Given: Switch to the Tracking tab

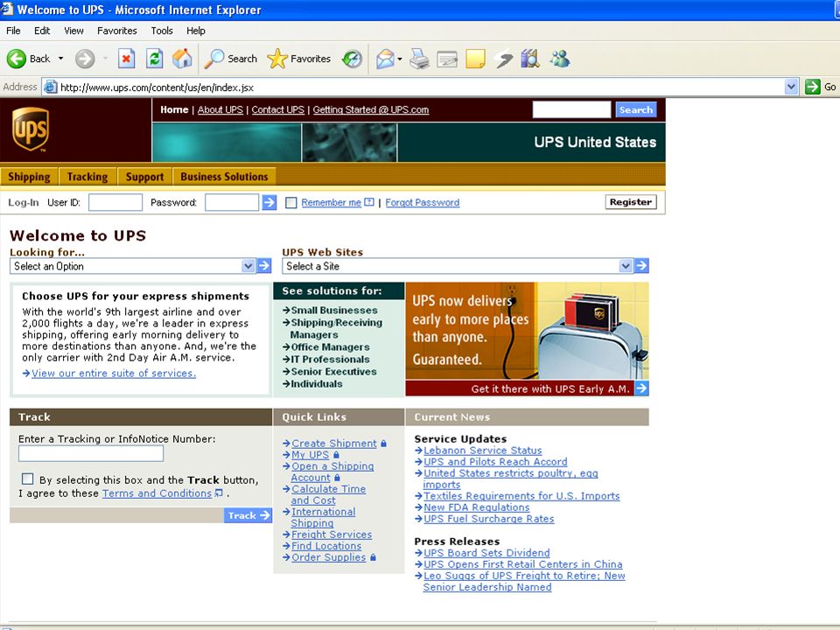Looking at the screenshot, I should 87,176.
